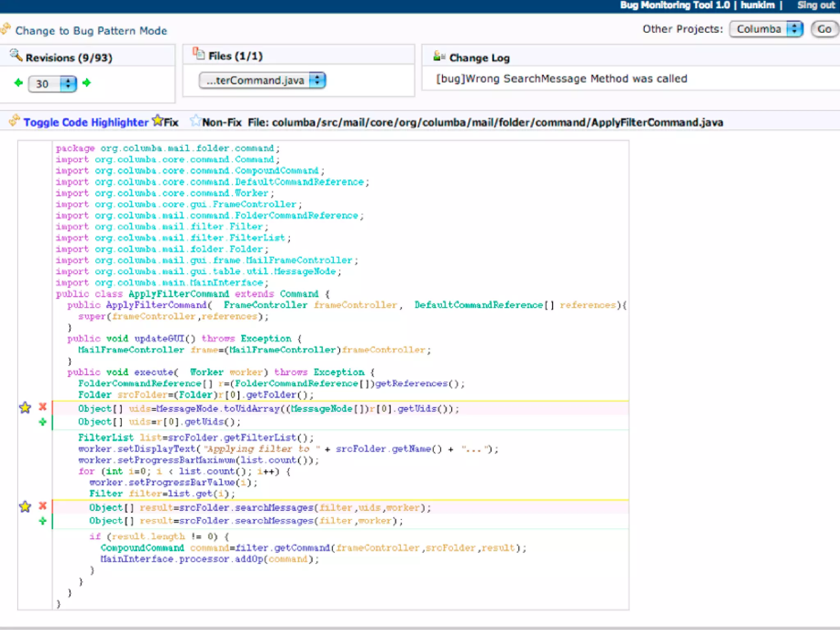Open the Other Projects Columba dropdown
The image size is (840, 630).
point(766,29)
